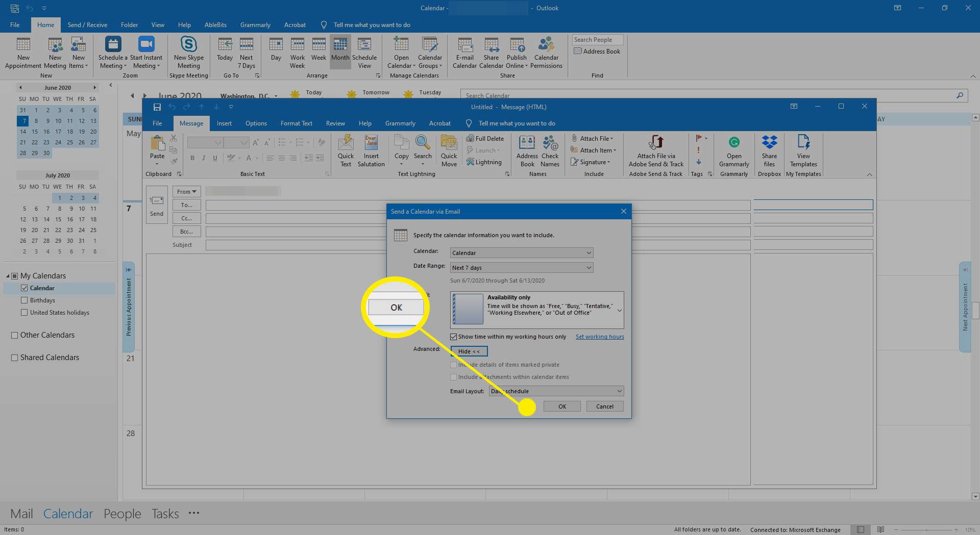Open the Set working hours link
Image resolution: width=980 pixels, height=535 pixels.
click(600, 337)
